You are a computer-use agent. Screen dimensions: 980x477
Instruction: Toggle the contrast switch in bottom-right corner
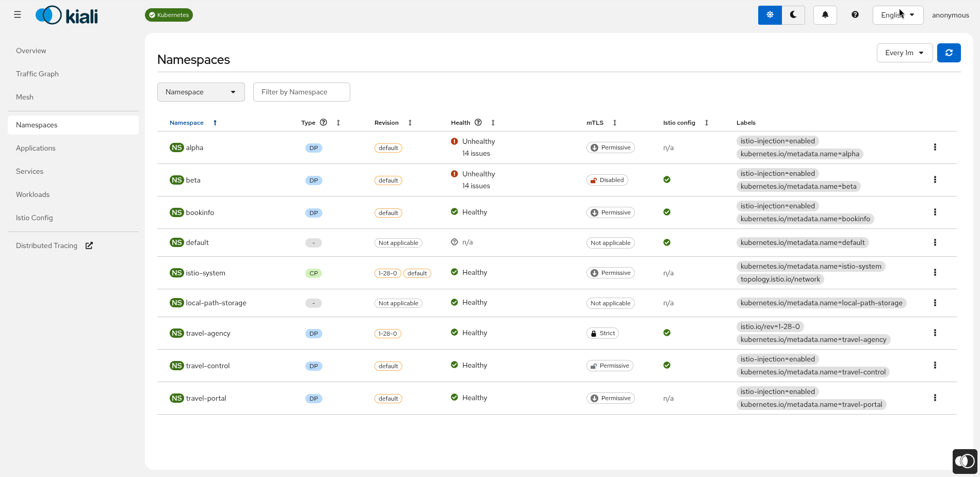tap(965, 461)
